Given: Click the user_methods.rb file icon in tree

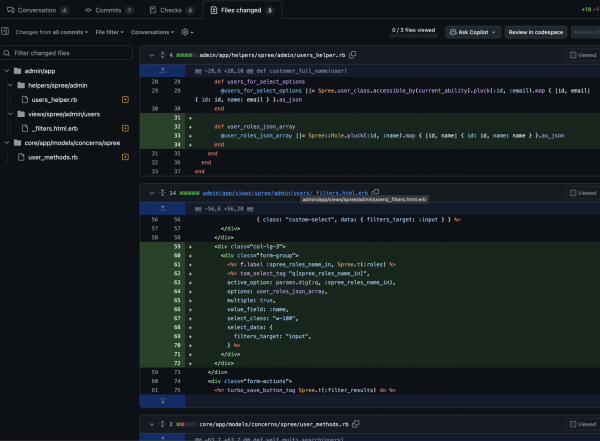Looking at the screenshot, I should coord(21,157).
